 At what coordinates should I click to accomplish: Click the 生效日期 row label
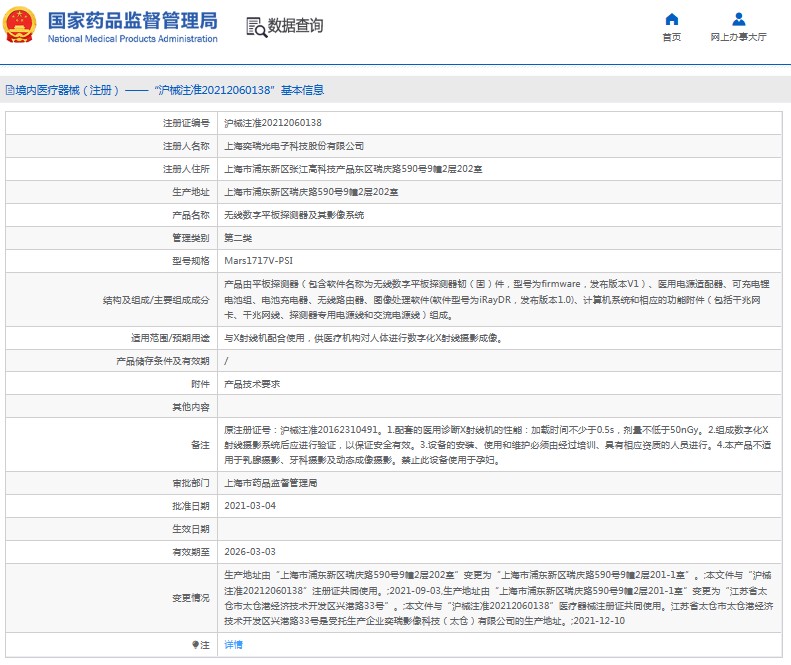[191, 529]
